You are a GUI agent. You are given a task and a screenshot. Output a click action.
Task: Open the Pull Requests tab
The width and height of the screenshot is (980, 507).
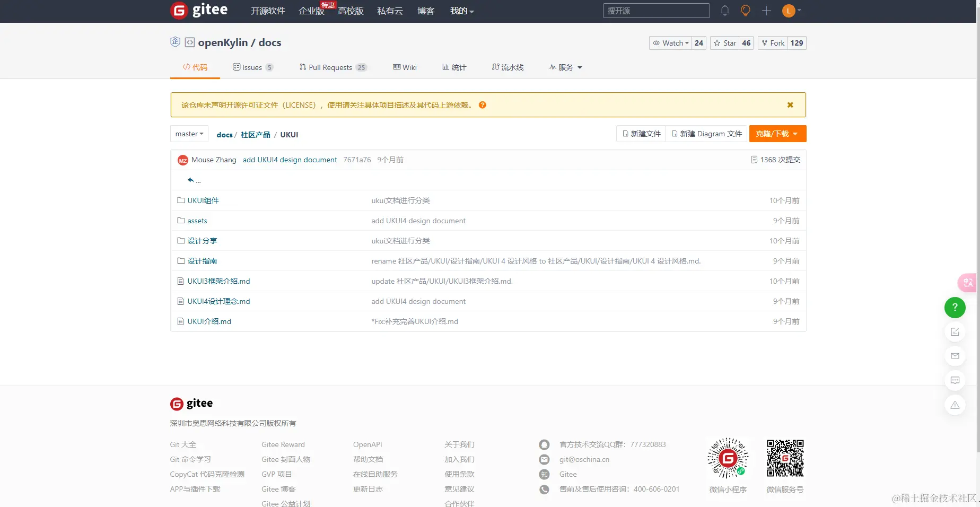click(x=333, y=67)
